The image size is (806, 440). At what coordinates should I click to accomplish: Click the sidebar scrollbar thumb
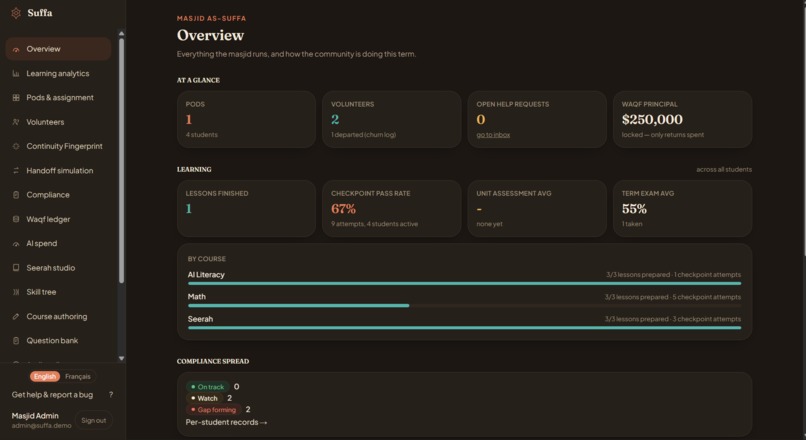121,161
